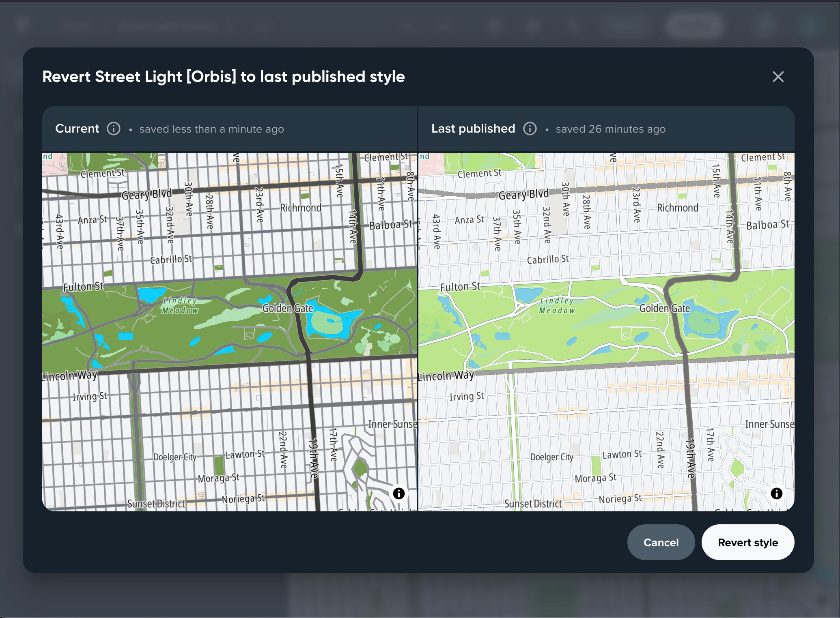Click Golden Gate label on Current map

coord(288,308)
